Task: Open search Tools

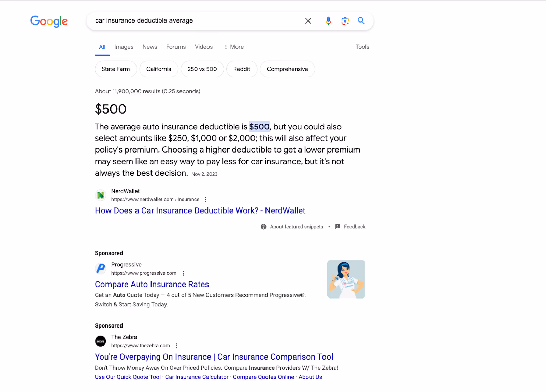Action: (362, 47)
